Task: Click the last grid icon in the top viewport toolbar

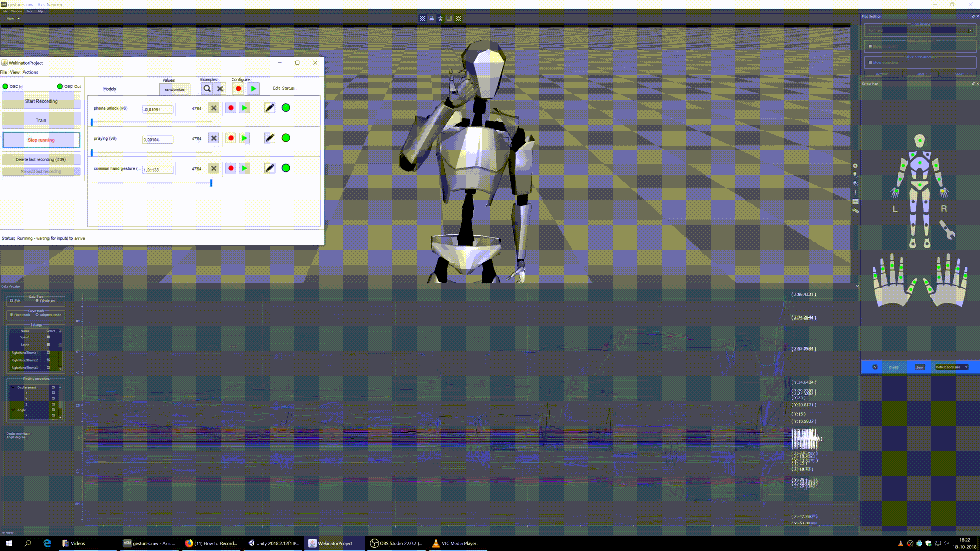Action: click(458, 18)
